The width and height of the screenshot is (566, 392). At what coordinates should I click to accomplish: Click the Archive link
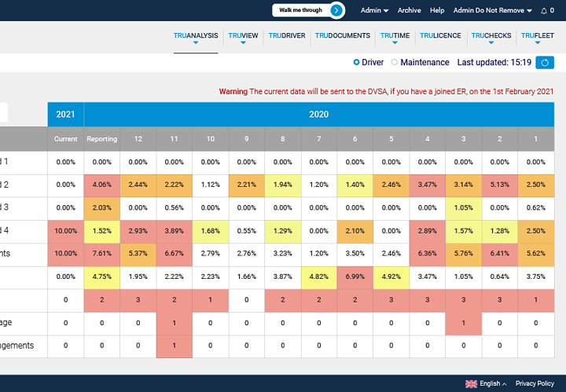pyautogui.click(x=409, y=10)
